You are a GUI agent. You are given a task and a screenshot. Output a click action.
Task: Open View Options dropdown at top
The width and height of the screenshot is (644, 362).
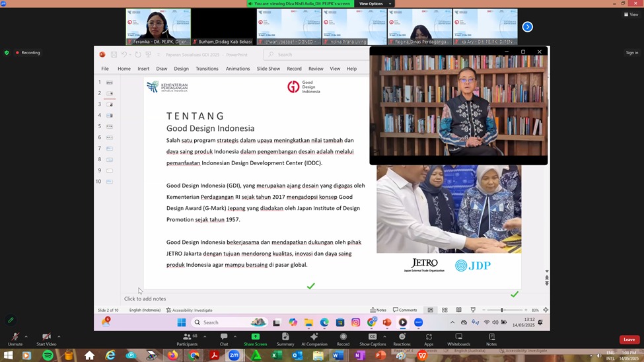374,4
